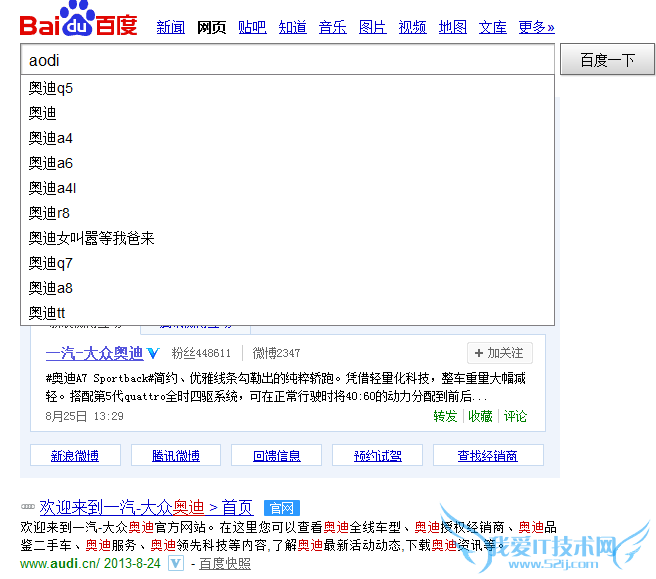The height and width of the screenshot is (579, 656).
Task: Choose suggestion 奥迪a6
Action: tap(287, 163)
